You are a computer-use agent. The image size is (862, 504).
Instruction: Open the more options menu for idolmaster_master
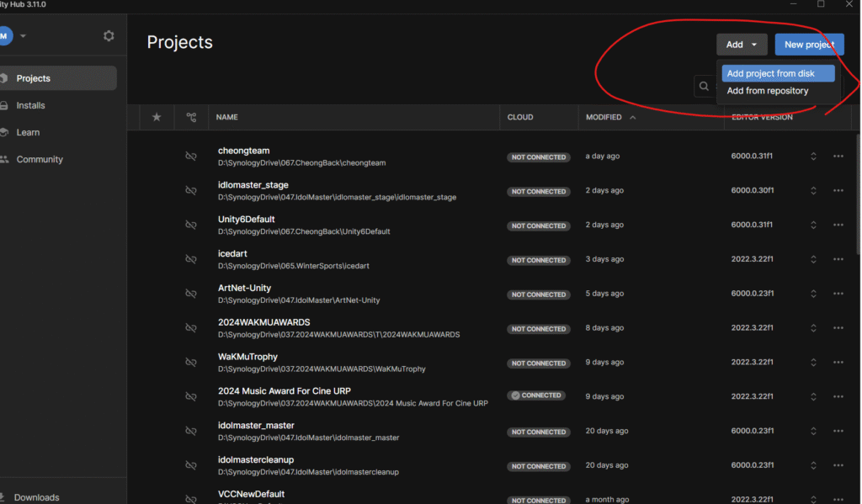838,431
